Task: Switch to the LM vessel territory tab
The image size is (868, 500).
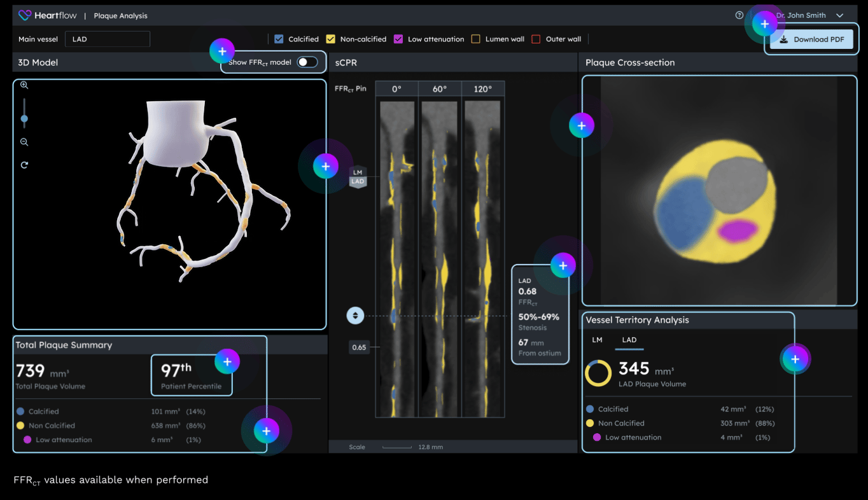Action: (x=597, y=340)
